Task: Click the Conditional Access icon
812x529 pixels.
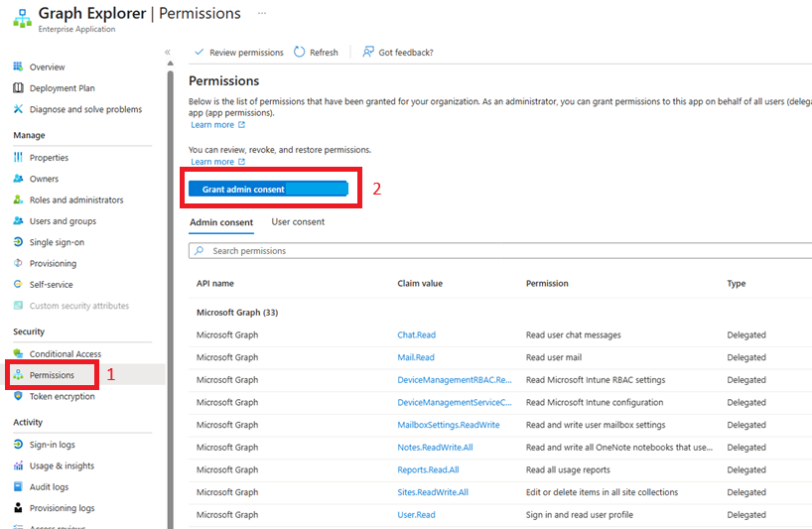Action: click(x=18, y=353)
